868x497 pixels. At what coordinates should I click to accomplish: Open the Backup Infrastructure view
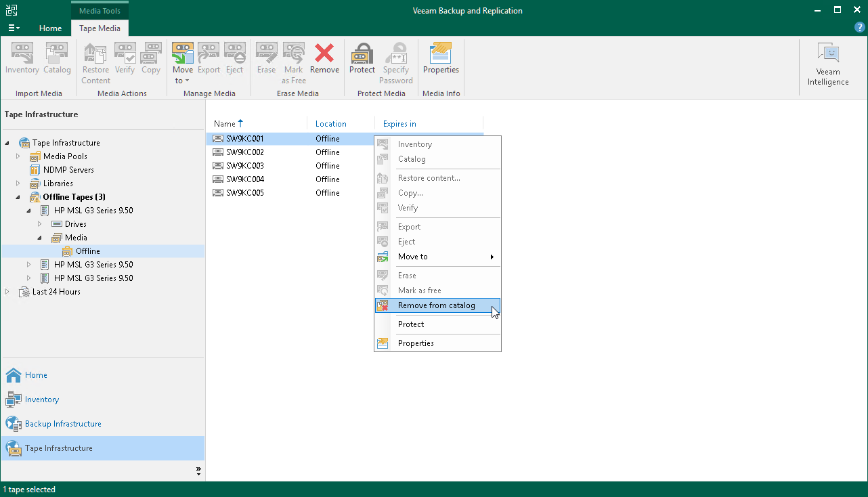[63, 424]
